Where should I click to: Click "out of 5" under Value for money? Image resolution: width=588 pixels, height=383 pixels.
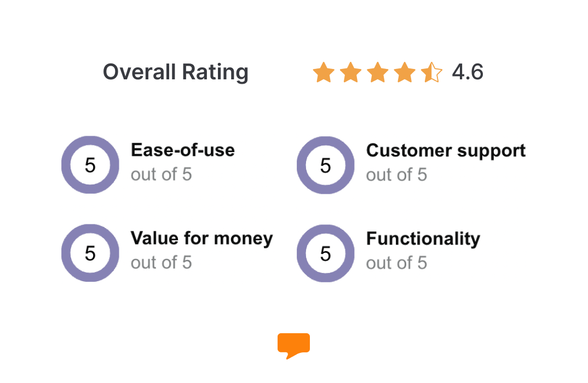(162, 263)
